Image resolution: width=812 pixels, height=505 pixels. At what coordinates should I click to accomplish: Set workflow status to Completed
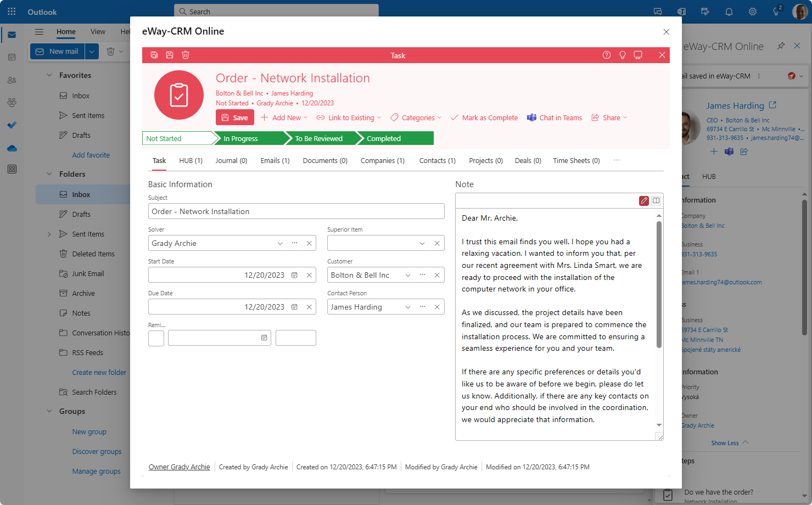coord(395,138)
